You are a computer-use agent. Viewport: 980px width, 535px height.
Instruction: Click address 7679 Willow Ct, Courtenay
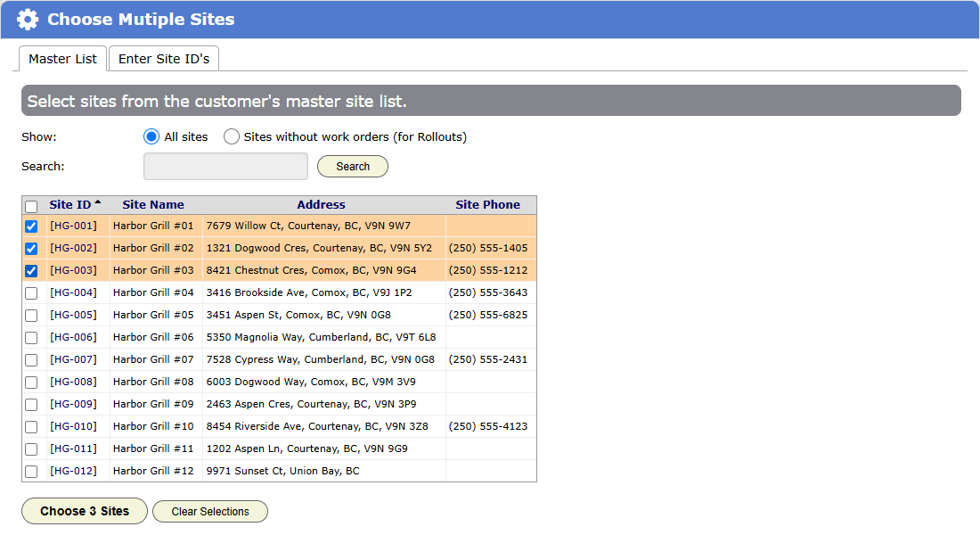tap(308, 226)
